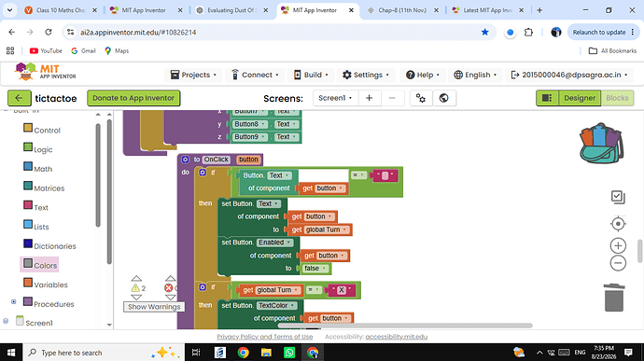Screen dimensions: 644x361
Task: Open the Build menu
Action: pyautogui.click(x=312, y=75)
